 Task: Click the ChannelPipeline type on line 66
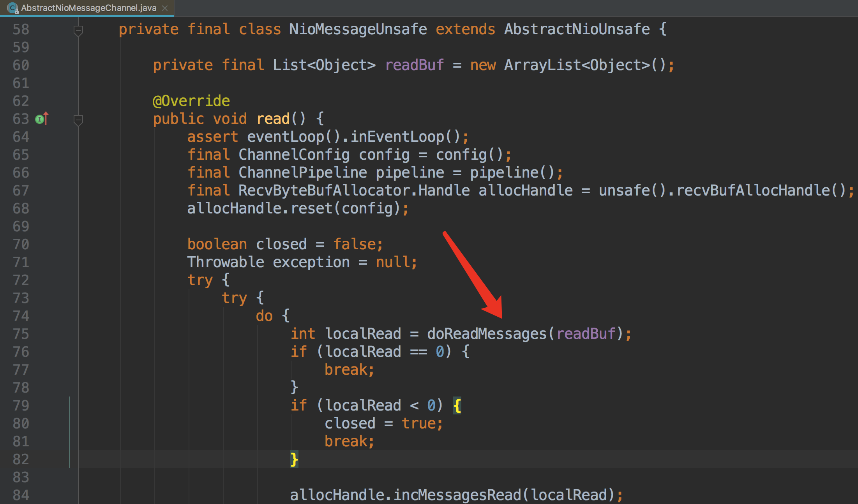point(302,173)
